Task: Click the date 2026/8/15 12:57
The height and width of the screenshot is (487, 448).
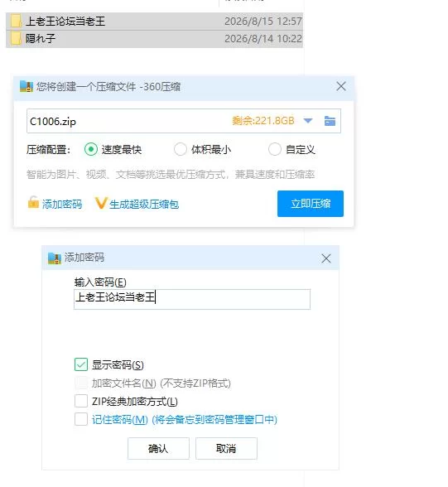Action: coord(263,22)
